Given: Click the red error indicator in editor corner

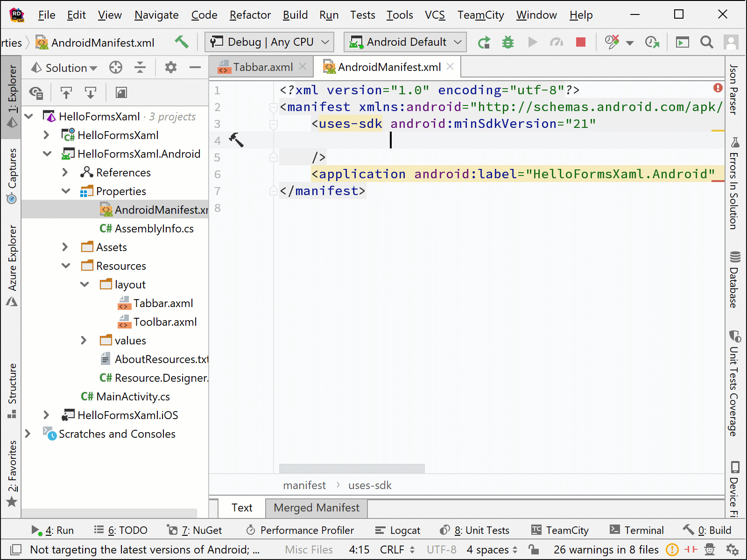Looking at the screenshot, I should point(718,88).
